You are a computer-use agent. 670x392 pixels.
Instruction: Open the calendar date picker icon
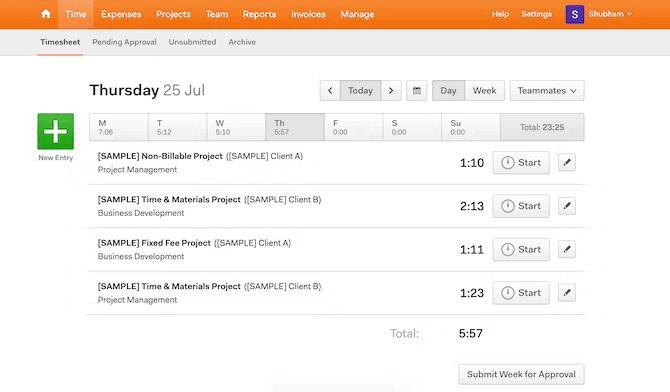pyautogui.click(x=417, y=91)
